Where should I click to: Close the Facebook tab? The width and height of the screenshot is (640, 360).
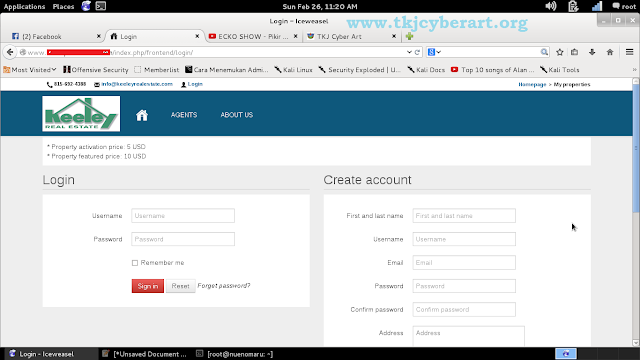coord(98,36)
